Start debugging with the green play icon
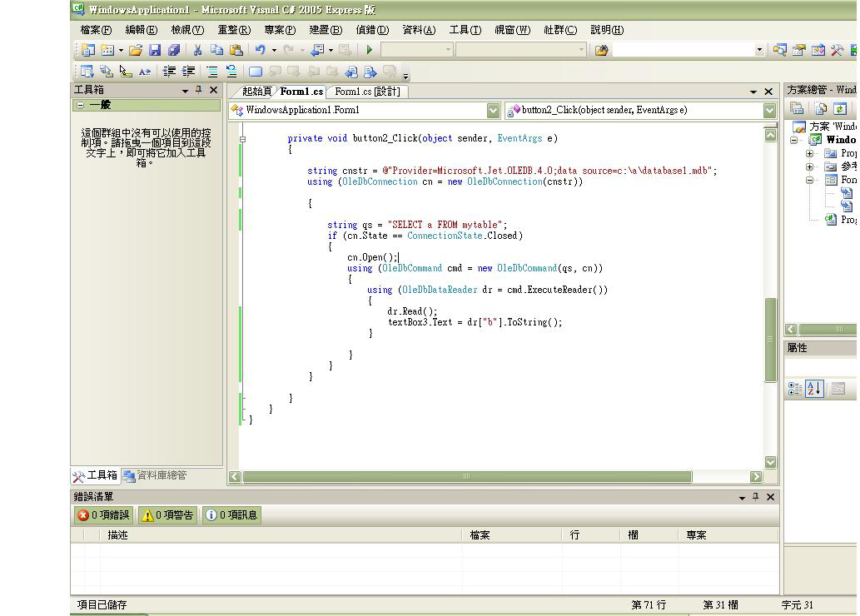860x616 pixels. tap(369, 51)
